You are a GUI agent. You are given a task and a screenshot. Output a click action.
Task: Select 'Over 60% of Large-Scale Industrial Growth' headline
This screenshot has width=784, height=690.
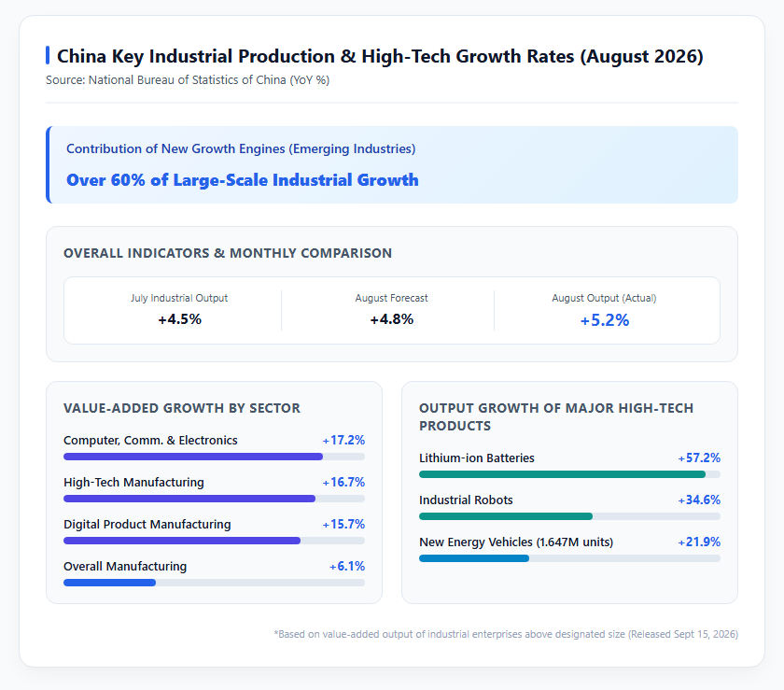coord(243,179)
